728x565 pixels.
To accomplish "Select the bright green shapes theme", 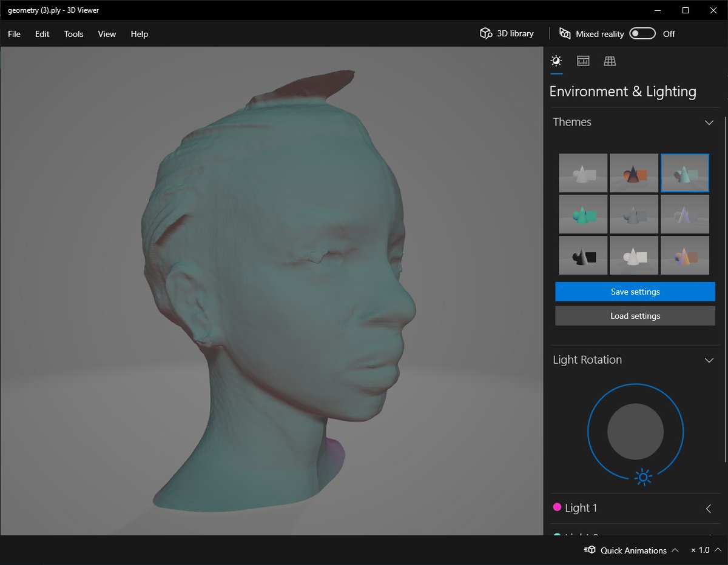I will [x=583, y=214].
